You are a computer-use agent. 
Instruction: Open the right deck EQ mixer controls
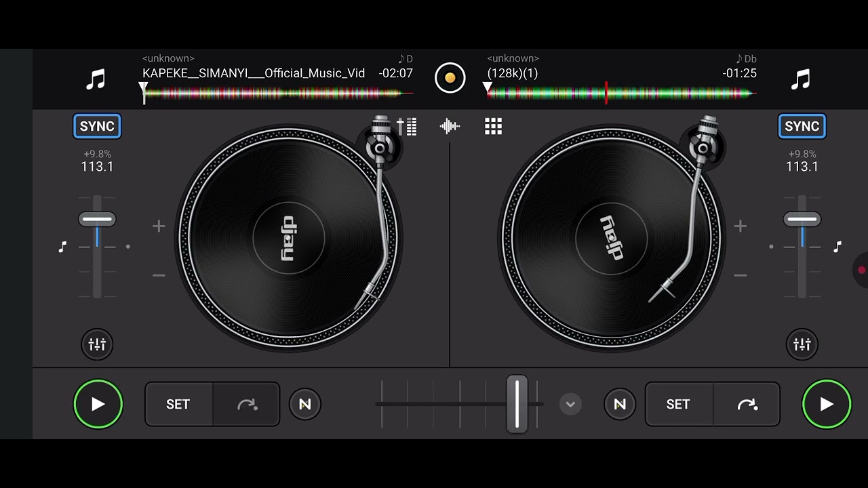click(802, 344)
